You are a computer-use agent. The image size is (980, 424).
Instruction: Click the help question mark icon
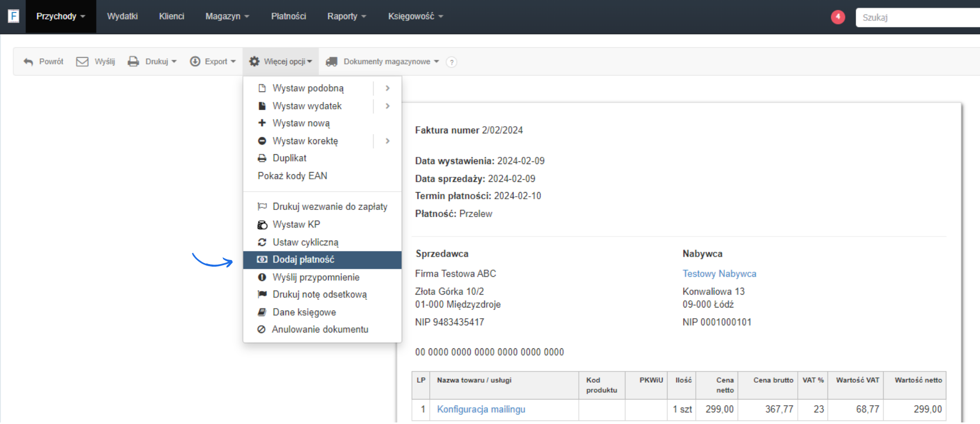451,62
